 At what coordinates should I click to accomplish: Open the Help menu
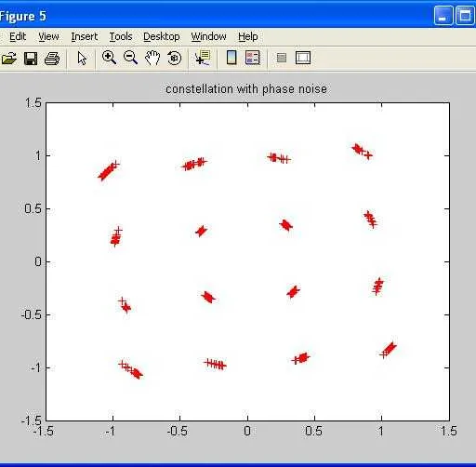click(248, 36)
